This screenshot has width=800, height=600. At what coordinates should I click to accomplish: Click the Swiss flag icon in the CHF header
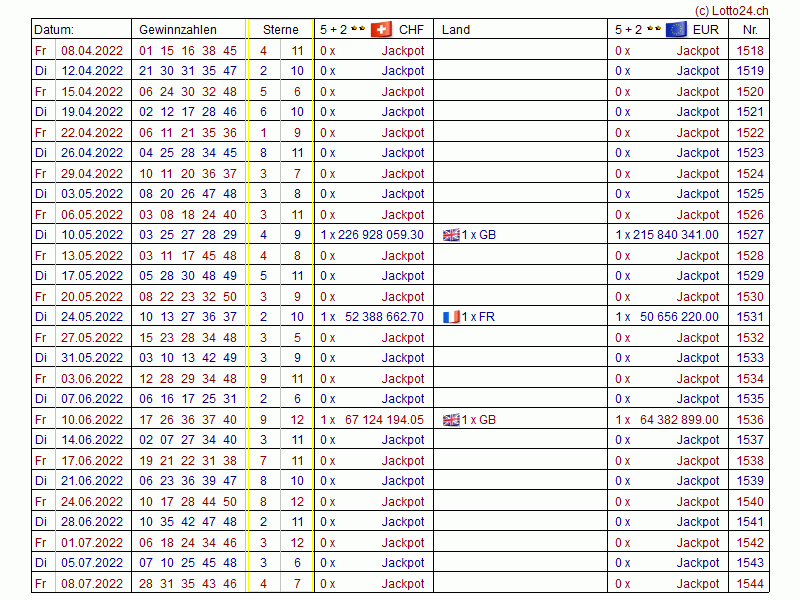click(381, 29)
